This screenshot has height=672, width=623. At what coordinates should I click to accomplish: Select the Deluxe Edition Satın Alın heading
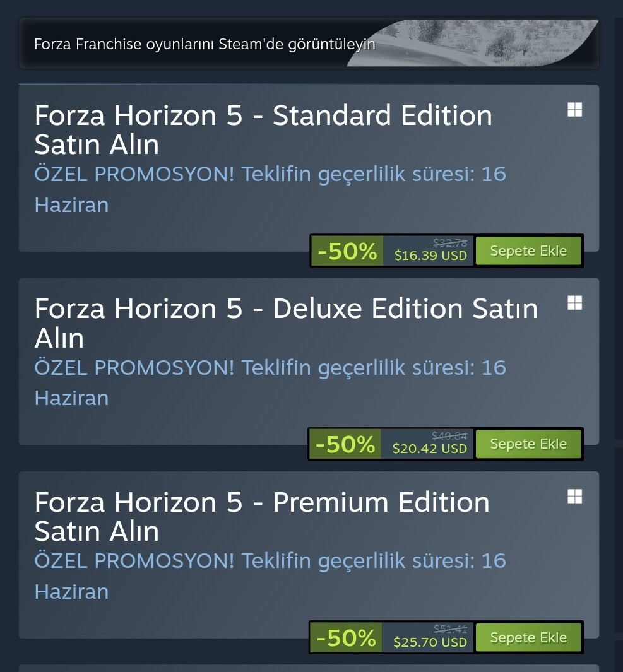pos(285,323)
